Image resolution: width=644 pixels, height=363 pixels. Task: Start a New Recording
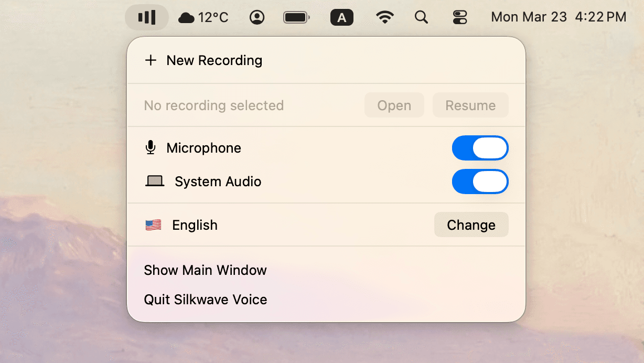click(x=203, y=60)
